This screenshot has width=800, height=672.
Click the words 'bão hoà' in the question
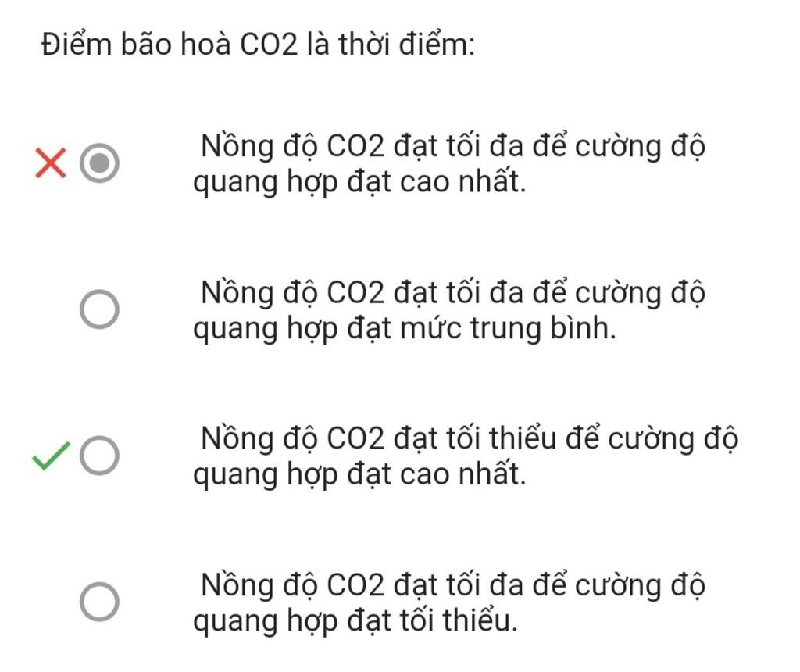click(176, 44)
